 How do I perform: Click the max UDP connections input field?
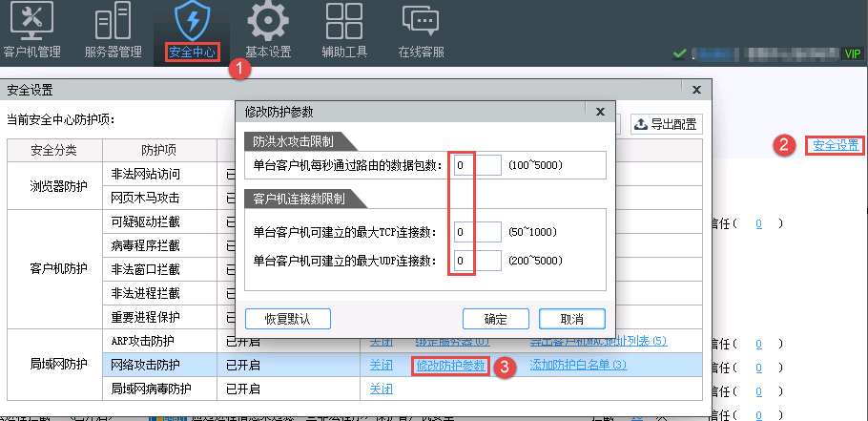tap(476, 261)
